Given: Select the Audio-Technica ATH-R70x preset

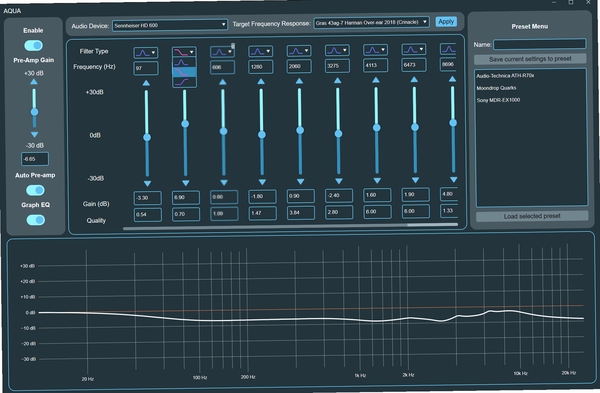Looking at the screenshot, I should [x=505, y=76].
